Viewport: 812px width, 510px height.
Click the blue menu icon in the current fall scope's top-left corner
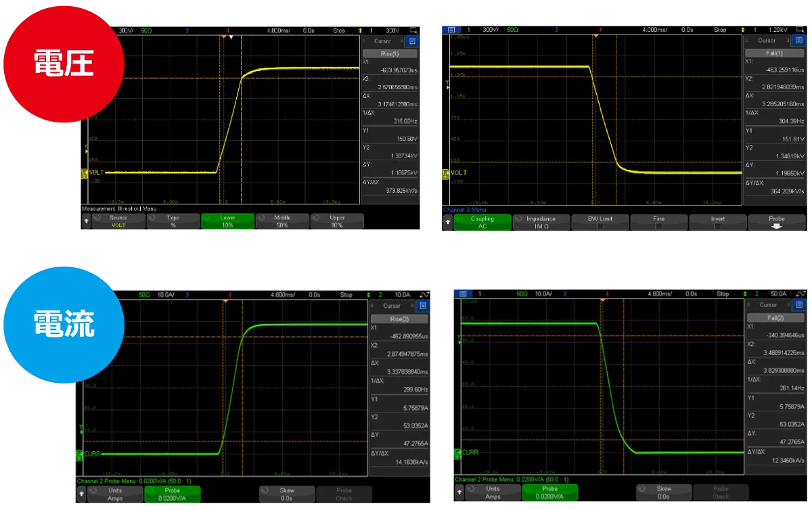point(462,294)
